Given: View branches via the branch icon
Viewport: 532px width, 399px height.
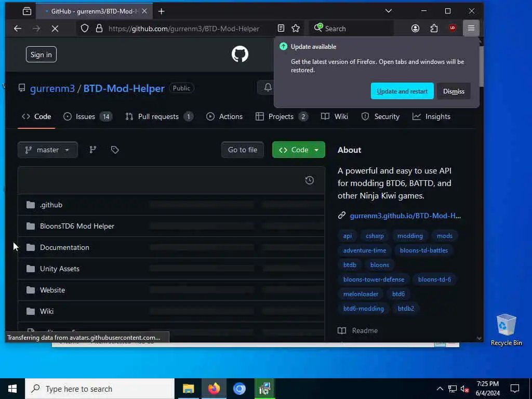Looking at the screenshot, I should click(x=92, y=150).
